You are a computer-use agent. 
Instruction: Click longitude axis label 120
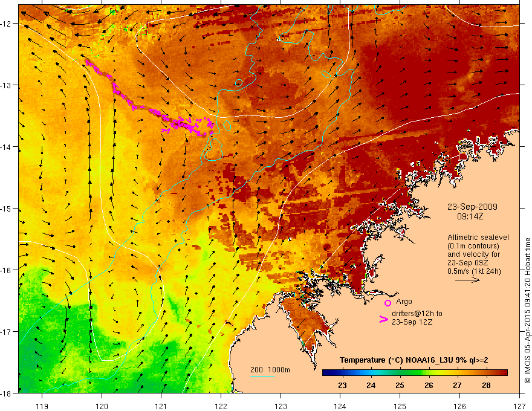pyautogui.click(x=102, y=406)
